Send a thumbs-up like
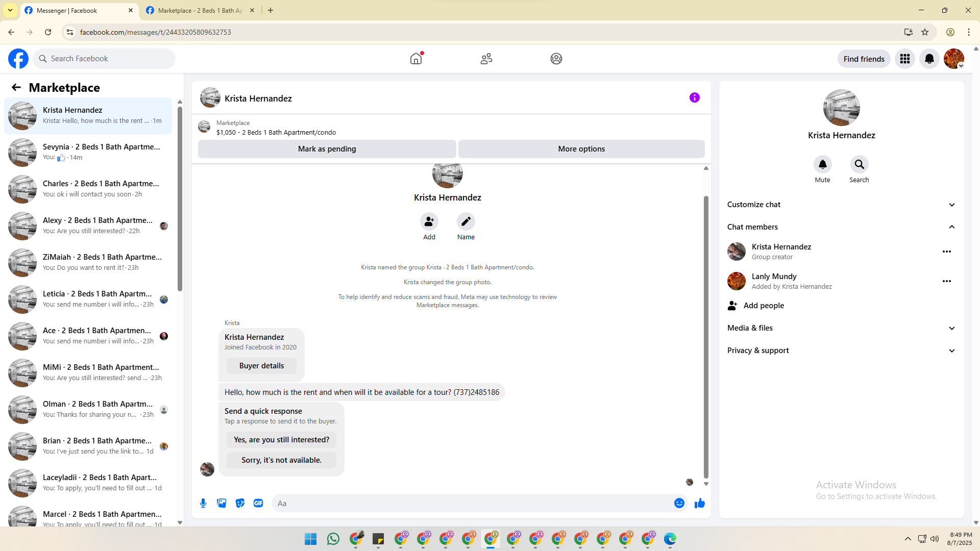980x551 pixels. (700, 503)
